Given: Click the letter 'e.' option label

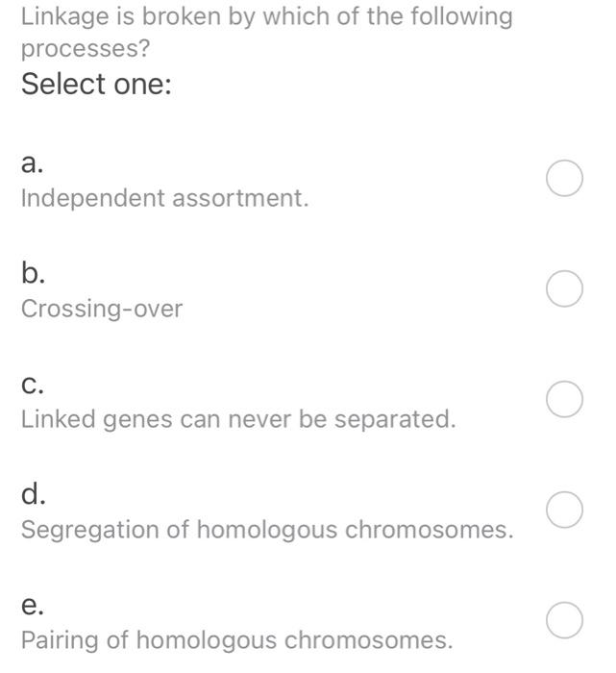Looking at the screenshot, I should tap(32, 606).
